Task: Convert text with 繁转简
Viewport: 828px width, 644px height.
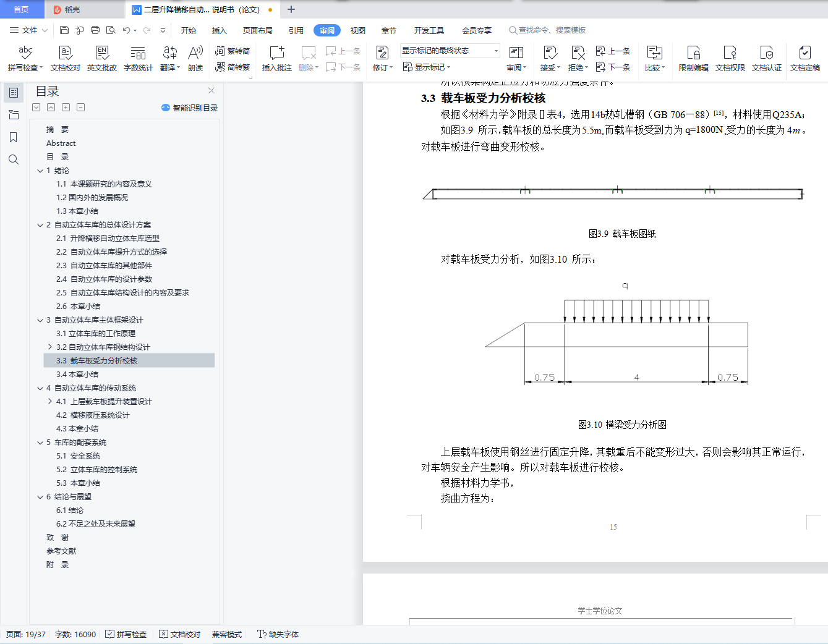Action: coord(233,51)
